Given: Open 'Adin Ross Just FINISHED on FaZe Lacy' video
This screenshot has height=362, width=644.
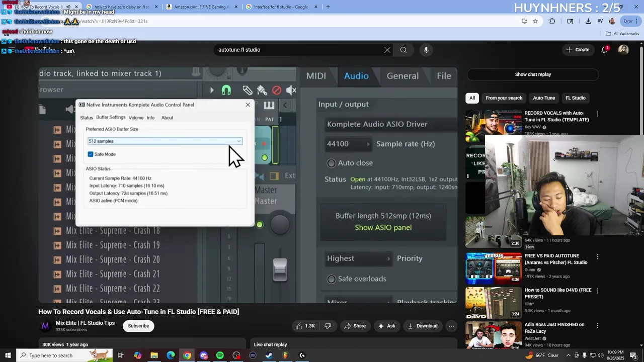Looking at the screenshot, I should (x=554, y=328).
